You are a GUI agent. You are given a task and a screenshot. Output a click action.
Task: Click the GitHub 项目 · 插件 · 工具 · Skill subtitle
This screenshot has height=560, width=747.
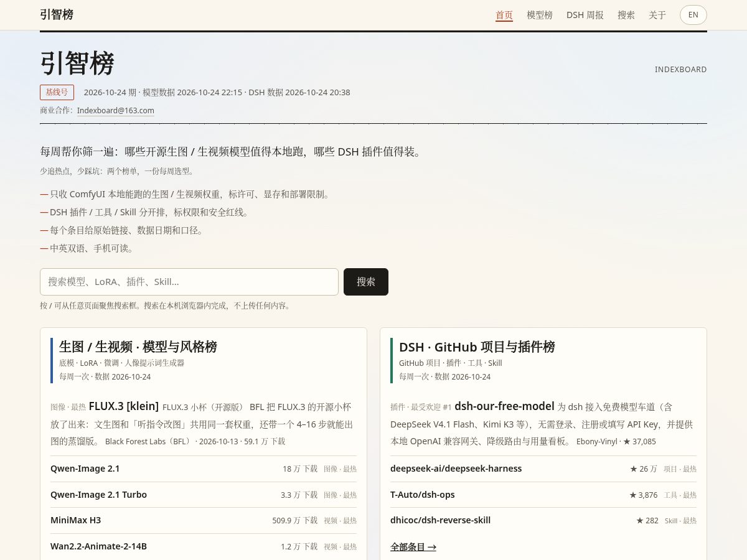coord(451,363)
